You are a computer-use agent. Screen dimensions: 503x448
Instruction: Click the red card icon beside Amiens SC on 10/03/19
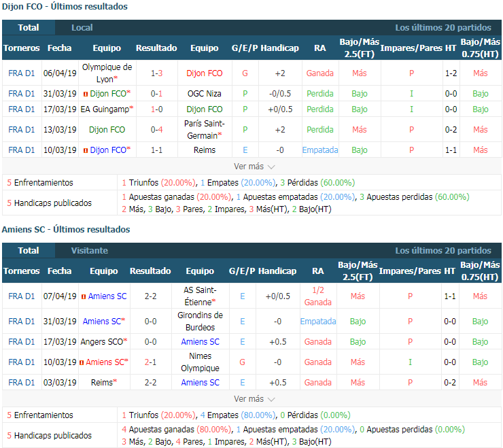point(82,362)
